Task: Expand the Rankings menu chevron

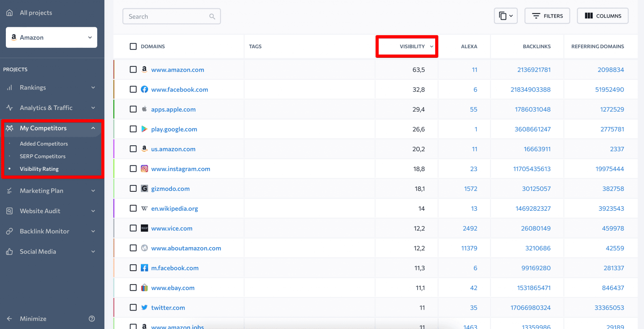Action: coord(93,88)
